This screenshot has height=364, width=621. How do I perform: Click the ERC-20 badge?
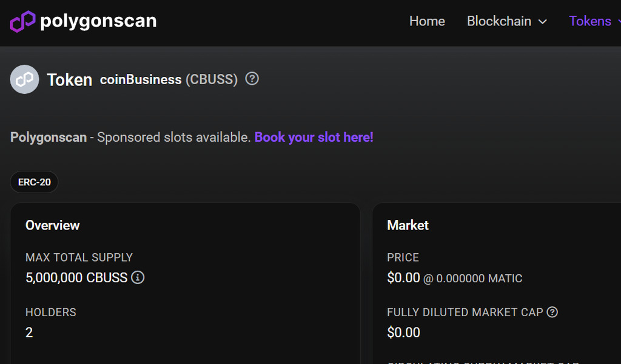click(34, 182)
